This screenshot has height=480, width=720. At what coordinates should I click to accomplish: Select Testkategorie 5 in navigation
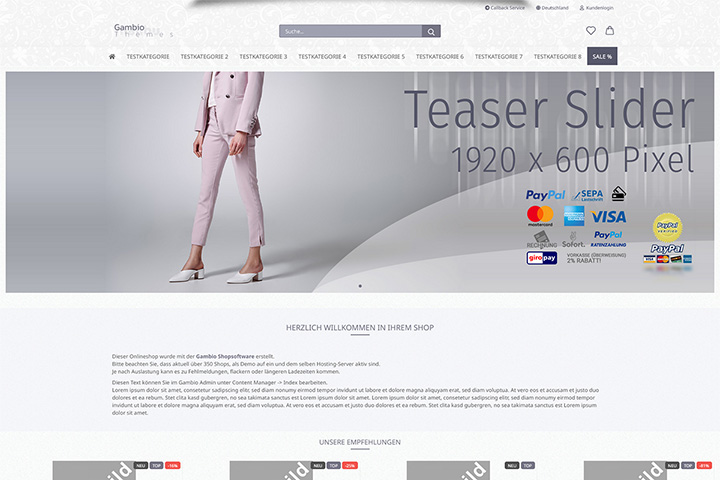click(x=381, y=56)
